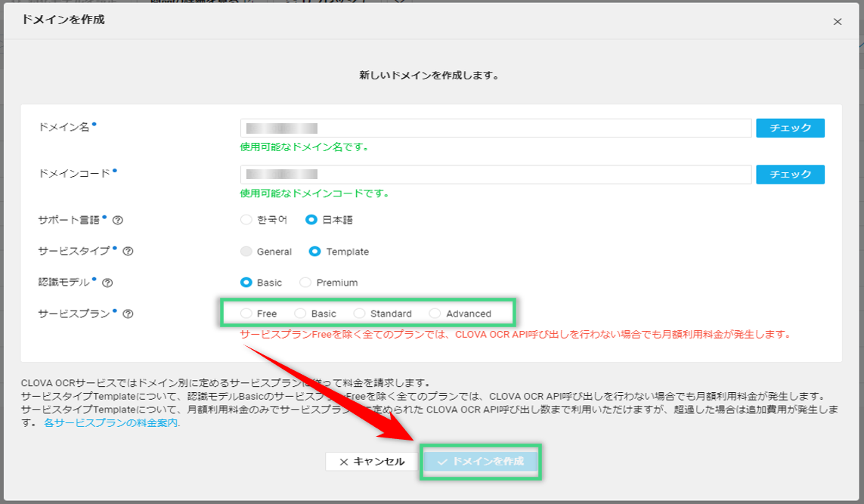This screenshot has width=864, height=504.
Task: Select the 日本語 language radio button
Action: (311, 221)
